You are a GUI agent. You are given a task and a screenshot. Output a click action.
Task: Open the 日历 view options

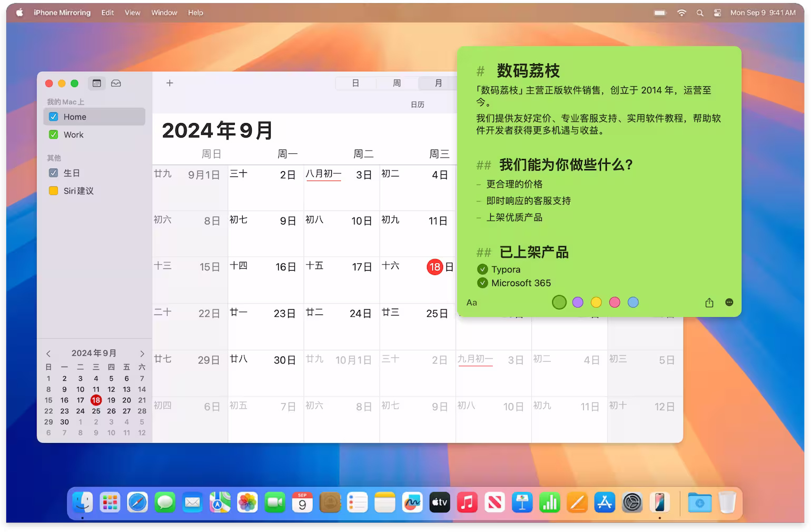(x=417, y=104)
